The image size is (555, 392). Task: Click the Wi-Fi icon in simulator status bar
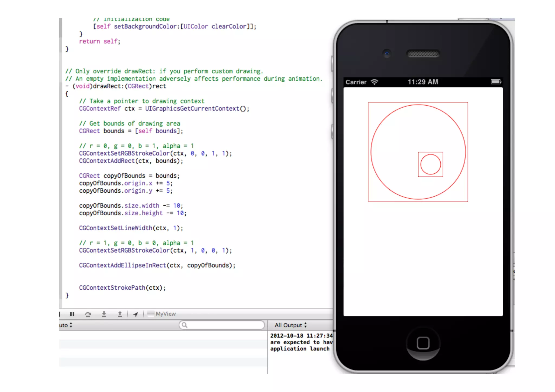coord(374,82)
